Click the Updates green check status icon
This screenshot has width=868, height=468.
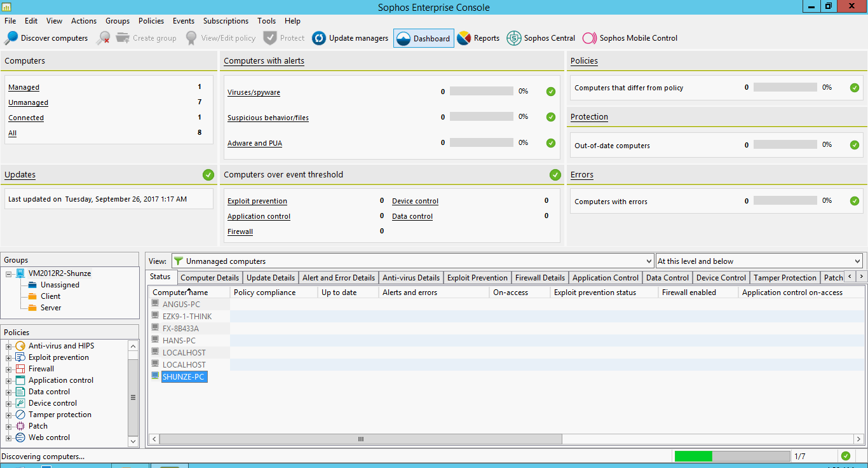click(x=208, y=175)
